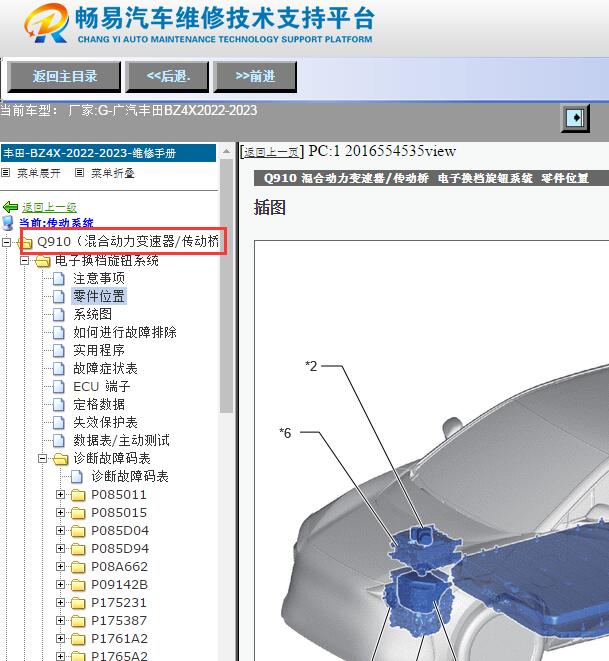The height and width of the screenshot is (661, 609).
Task: Select the Q910 混合动力变速器 folder
Action: click(128, 242)
